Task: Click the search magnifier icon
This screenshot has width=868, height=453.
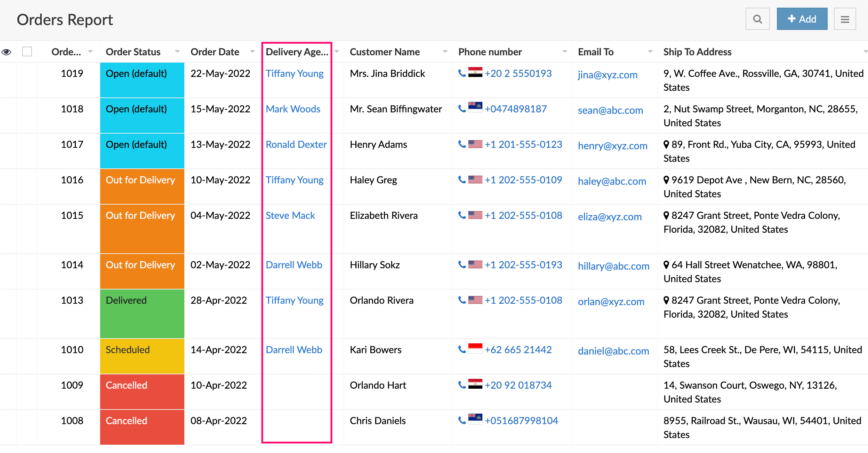Action: tap(757, 19)
